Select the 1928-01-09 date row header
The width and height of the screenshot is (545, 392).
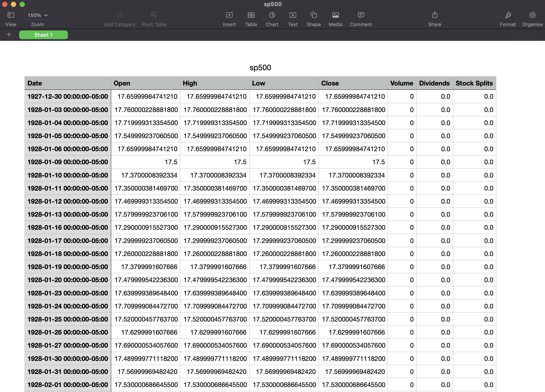pyautogui.click(x=67, y=162)
